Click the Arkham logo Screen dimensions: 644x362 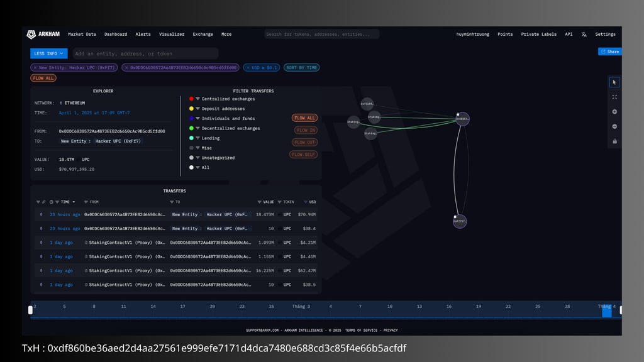pos(43,35)
